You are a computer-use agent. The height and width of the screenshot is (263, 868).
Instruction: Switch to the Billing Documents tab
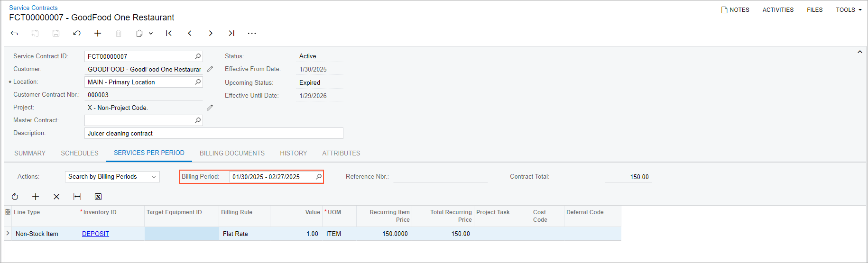(x=232, y=153)
